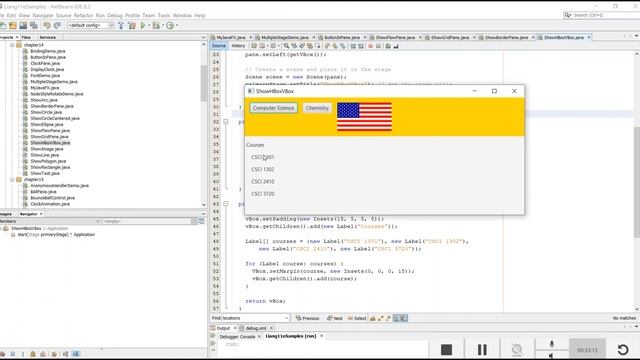Select BindingDemo.java in the project tree

pos(48,51)
